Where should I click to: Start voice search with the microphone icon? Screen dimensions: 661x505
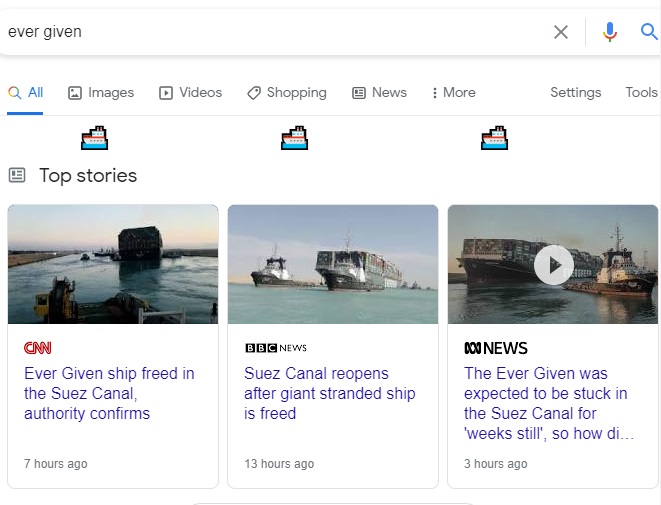[610, 32]
